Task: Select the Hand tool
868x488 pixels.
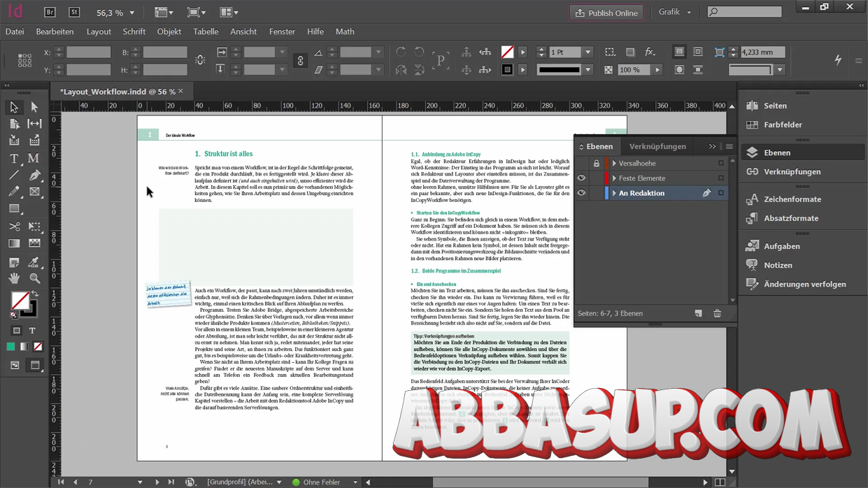Action: 14,278
